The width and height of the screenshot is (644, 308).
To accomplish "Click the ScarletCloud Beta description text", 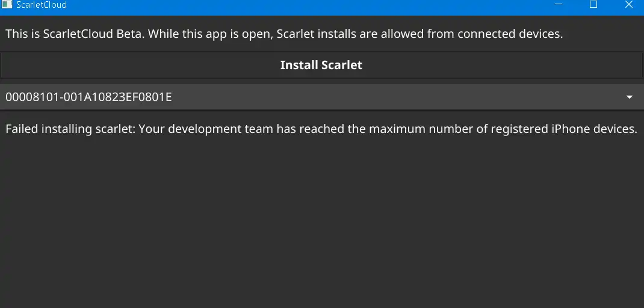I will (x=284, y=34).
